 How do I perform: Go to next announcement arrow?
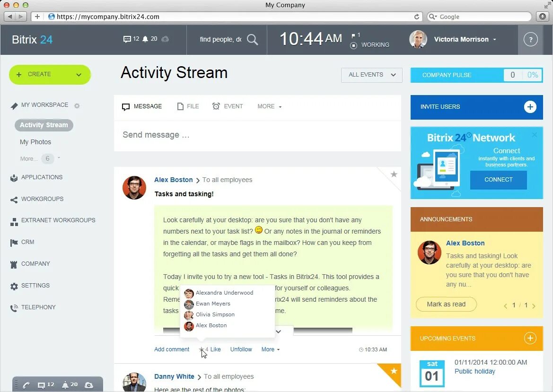(534, 305)
